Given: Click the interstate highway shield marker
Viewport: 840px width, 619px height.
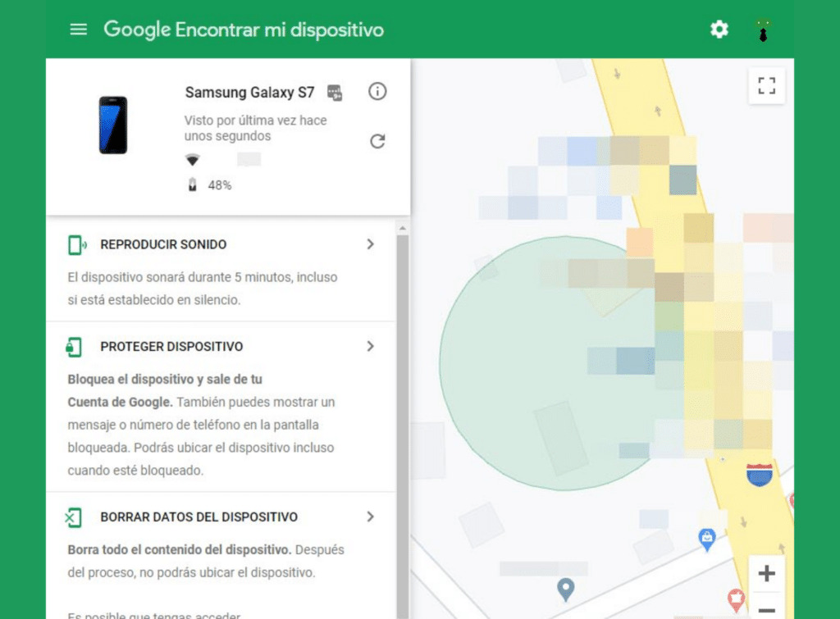Looking at the screenshot, I should [759, 475].
